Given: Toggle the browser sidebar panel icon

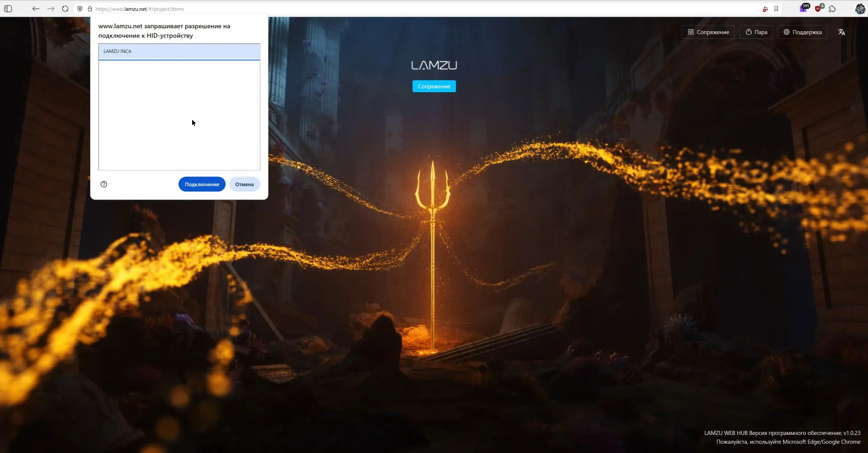Looking at the screenshot, I should point(8,9).
